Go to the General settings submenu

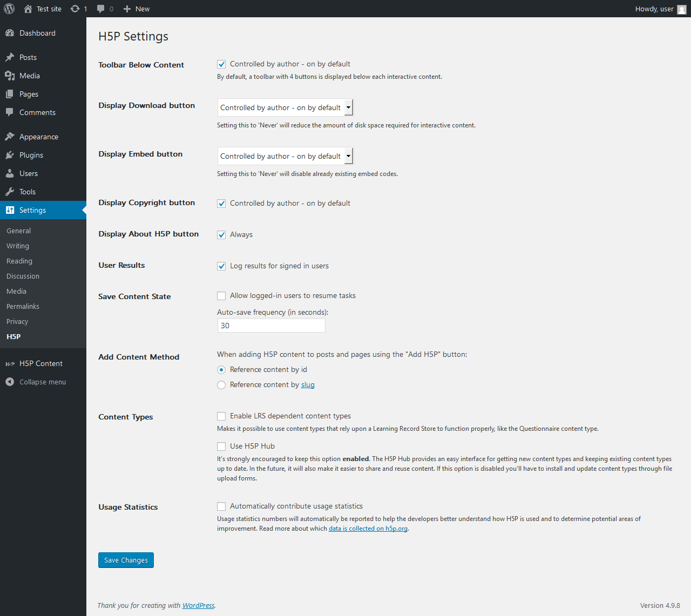[18, 231]
